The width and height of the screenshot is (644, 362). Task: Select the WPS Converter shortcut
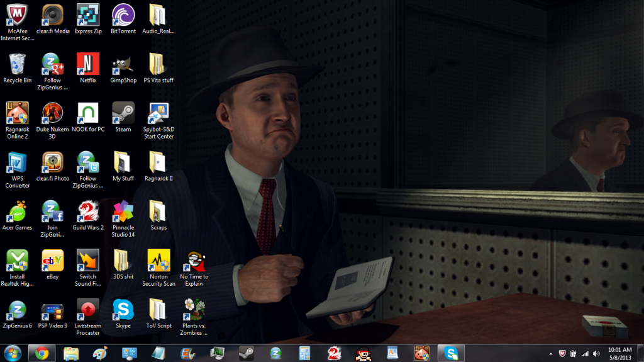[17, 170]
